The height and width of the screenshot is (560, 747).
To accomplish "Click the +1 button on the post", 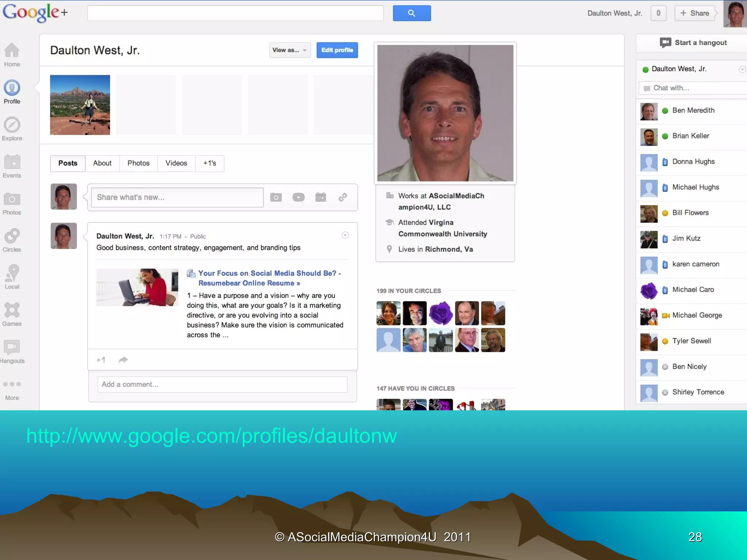I will click(101, 360).
